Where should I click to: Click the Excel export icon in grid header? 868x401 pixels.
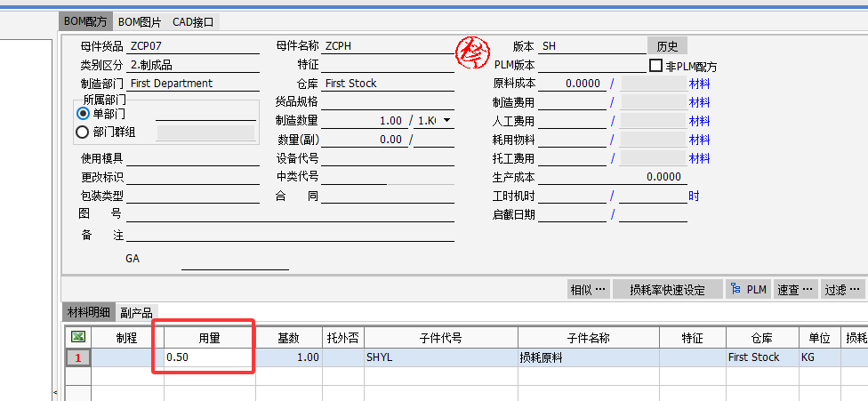click(x=78, y=338)
